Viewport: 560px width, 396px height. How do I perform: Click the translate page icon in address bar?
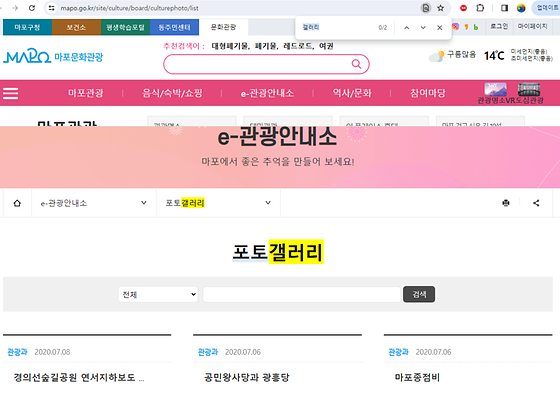pyautogui.click(x=426, y=8)
